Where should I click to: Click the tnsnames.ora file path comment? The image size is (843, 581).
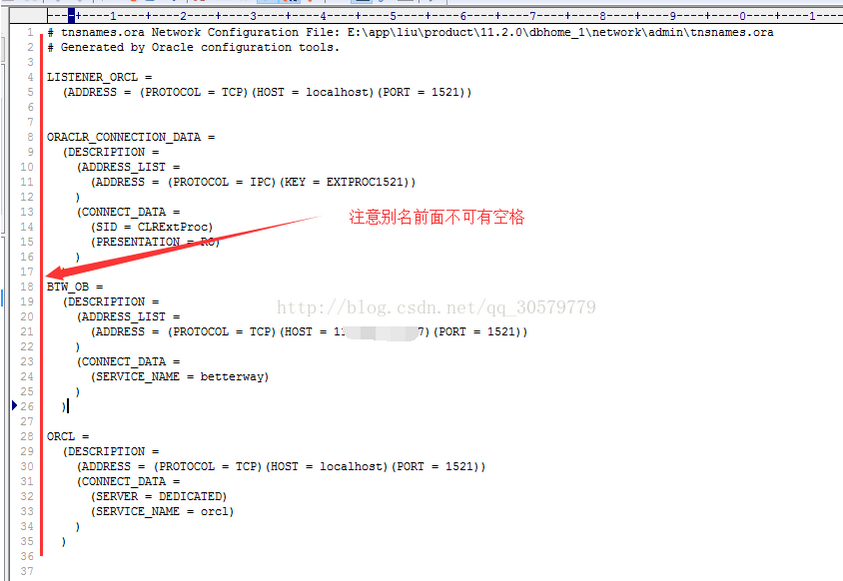coord(410,32)
